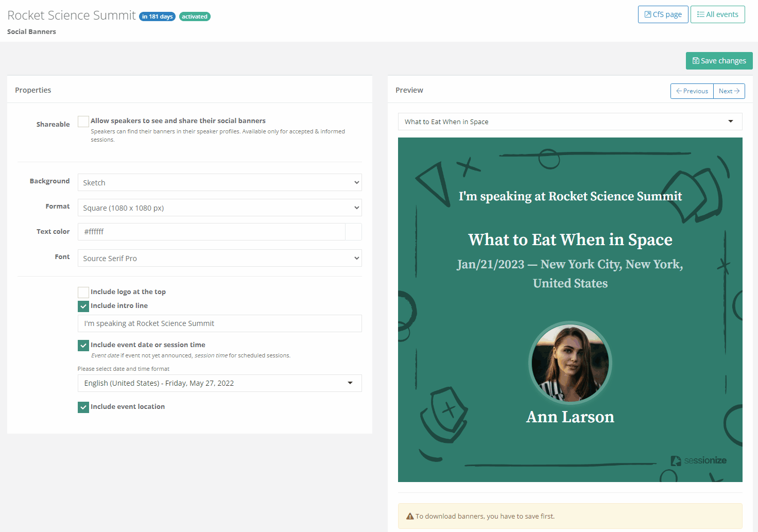Enable sharing banners with speakers checkbox

pos(83,122)
